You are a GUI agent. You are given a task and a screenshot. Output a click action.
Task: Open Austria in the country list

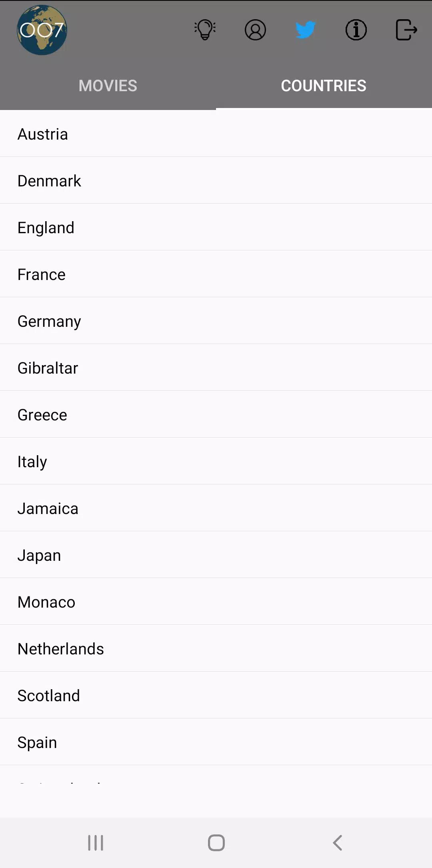pyautogui.click(x=216, y=134)
